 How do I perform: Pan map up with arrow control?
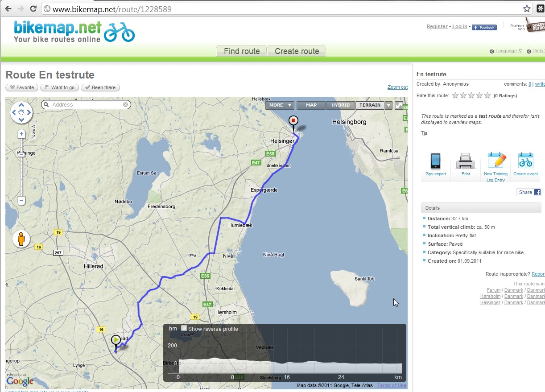point(21,105)
